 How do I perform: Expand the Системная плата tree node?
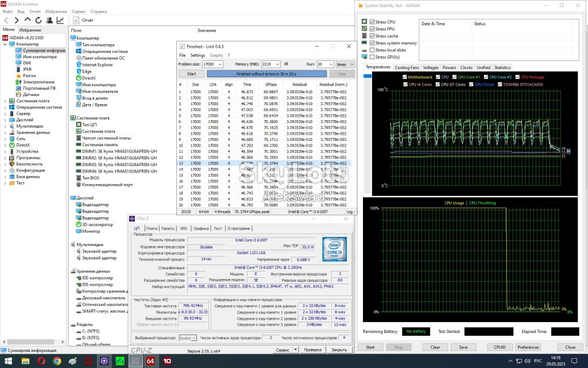point(5,101)
